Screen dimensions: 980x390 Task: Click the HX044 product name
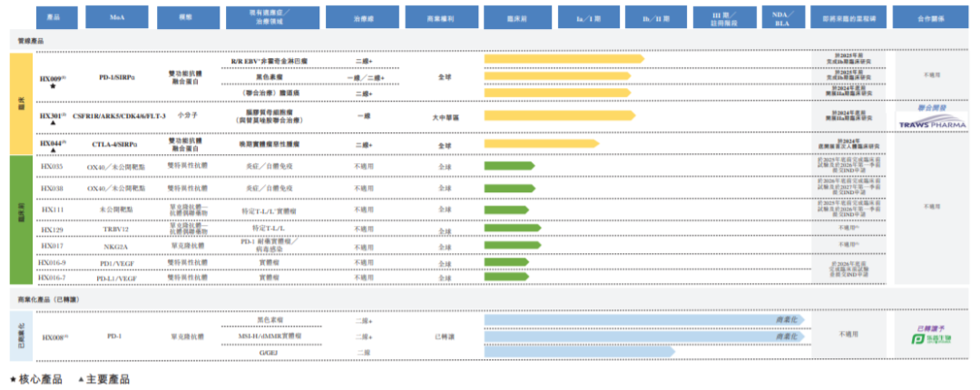tap(53, 143)
